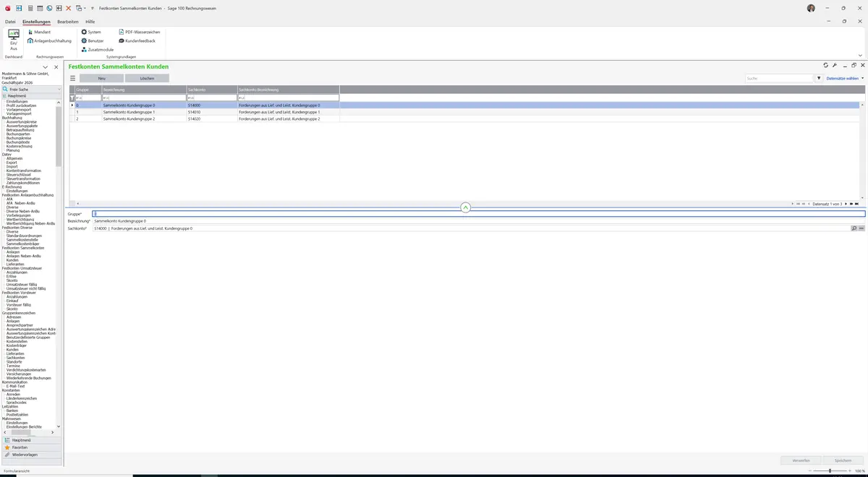Click the Löschen button
Image resolution: width=868 pixels, height=477 pixels.
147,78
